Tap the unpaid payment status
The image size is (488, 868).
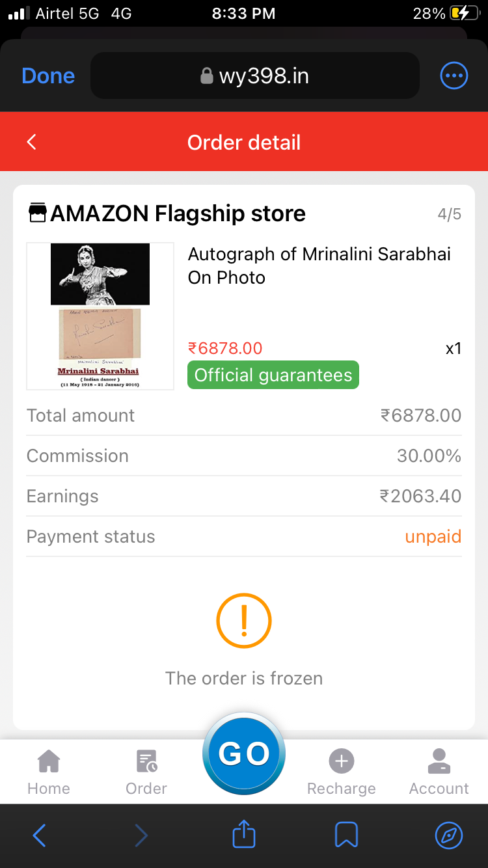coord(433,537)
